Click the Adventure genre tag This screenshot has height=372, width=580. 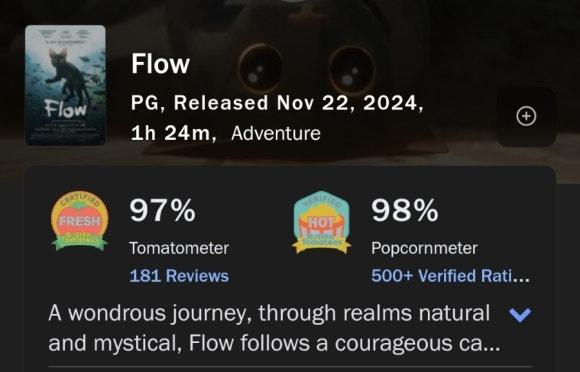[x=276, y=133]
